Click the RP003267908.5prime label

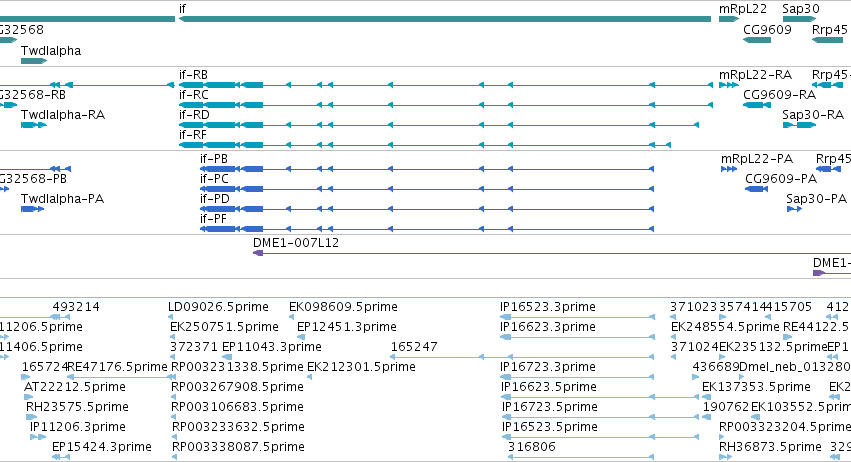click(237, 388)
